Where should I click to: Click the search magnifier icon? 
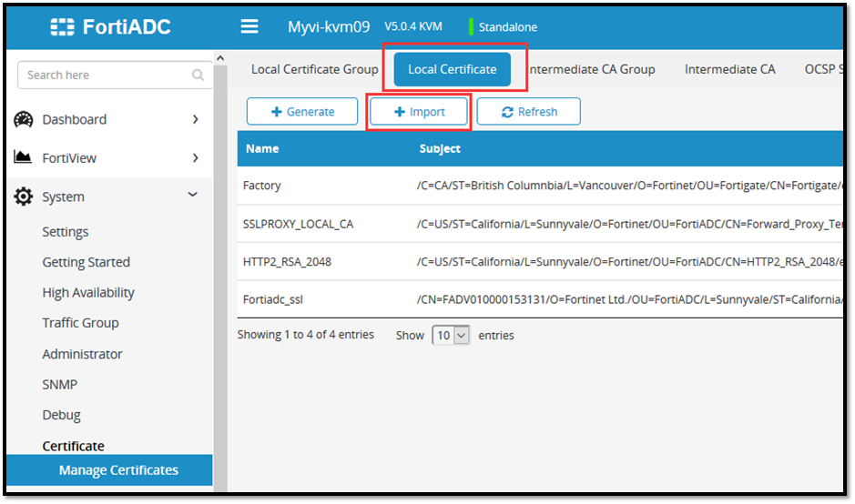click(x=198, y=76)
